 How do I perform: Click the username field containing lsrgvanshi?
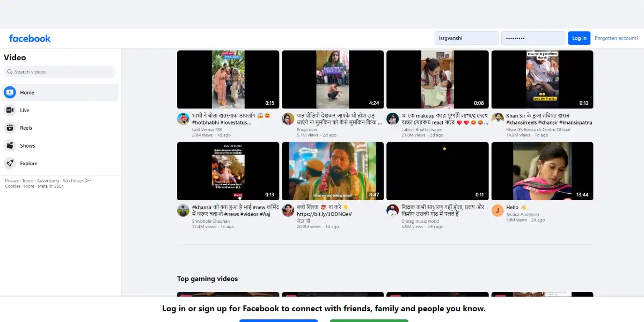click(x=466, y=38)
